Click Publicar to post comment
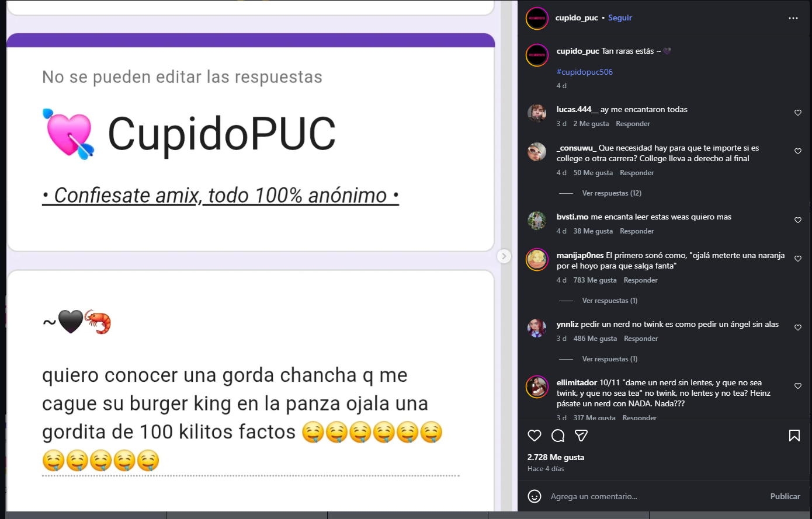The width and height of the screenshot is (812, 519). click(785, 496)
